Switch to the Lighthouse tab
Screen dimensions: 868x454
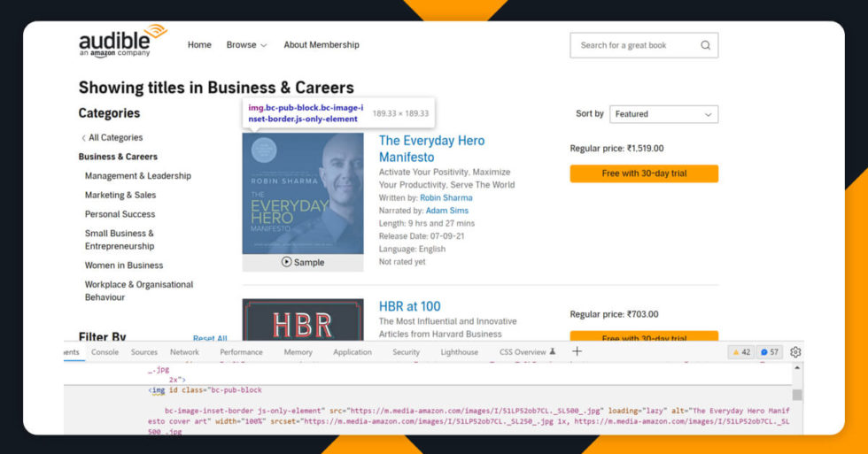click(x=460, y=352)
